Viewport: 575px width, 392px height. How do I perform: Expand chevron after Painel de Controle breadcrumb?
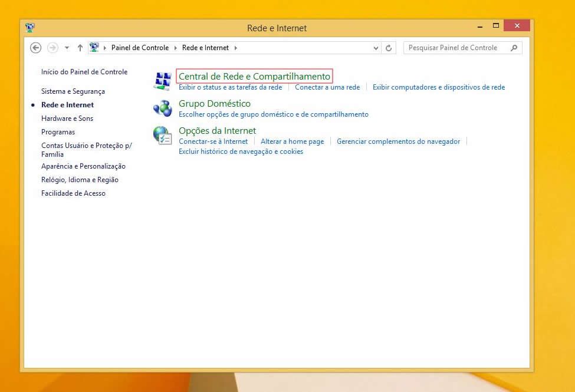point(175,48)
